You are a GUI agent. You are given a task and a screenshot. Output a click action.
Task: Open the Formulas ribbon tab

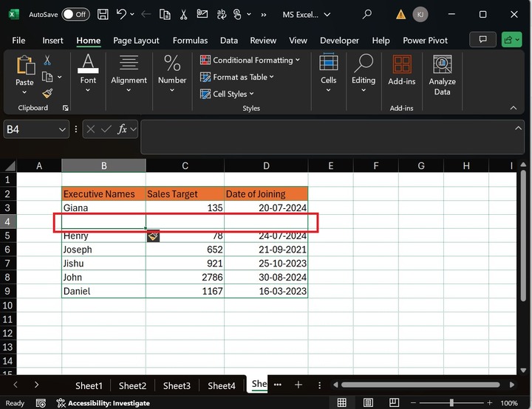click(191, 41)
